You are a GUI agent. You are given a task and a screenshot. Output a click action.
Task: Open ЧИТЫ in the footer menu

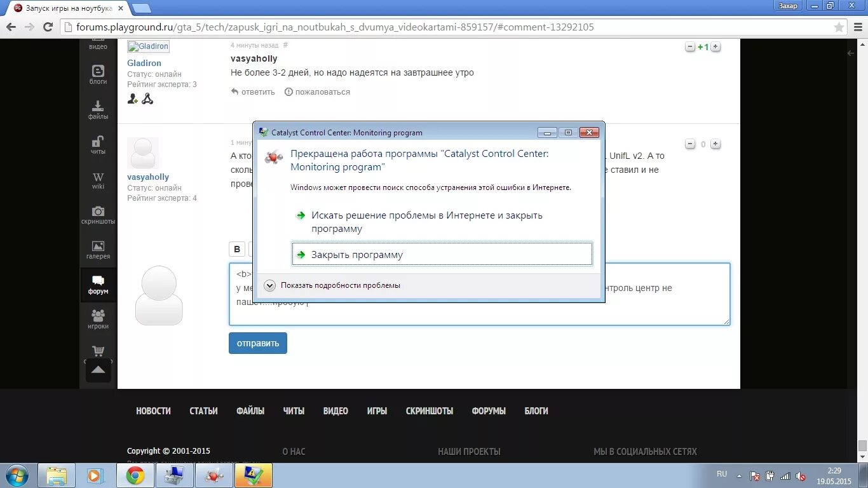(294, 411)
